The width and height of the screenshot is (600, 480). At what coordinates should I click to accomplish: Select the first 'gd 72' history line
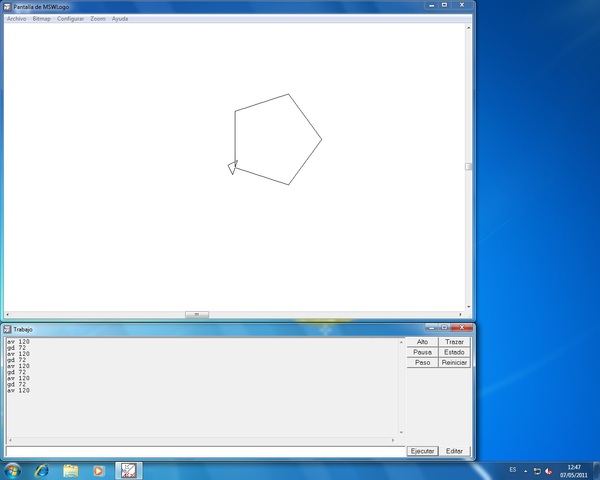pos(16,348)
